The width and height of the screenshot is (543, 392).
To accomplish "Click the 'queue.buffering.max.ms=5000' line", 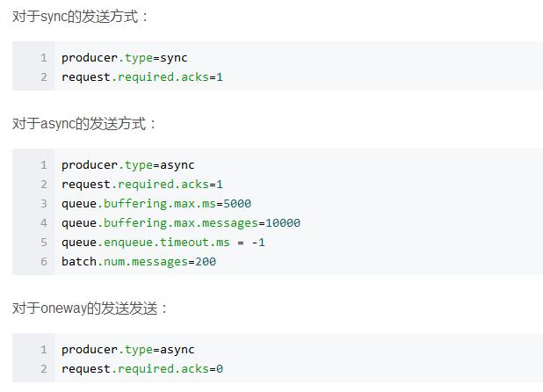I will pos(156,204).
